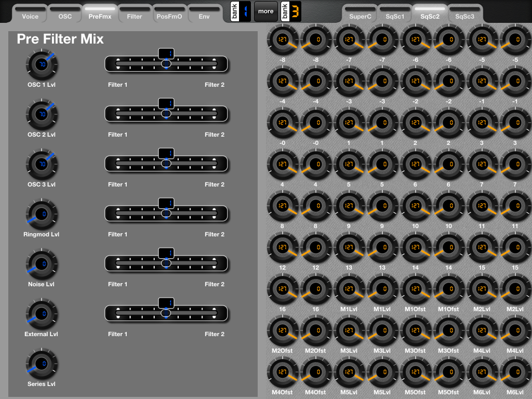Click the step 5 knob showing 127
Screen dimensions: 532x399
tap(349, 164)
